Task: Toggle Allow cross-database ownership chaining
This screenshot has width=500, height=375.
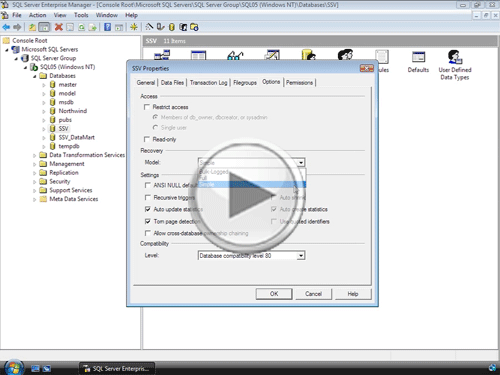Action: tap(147, 233)
